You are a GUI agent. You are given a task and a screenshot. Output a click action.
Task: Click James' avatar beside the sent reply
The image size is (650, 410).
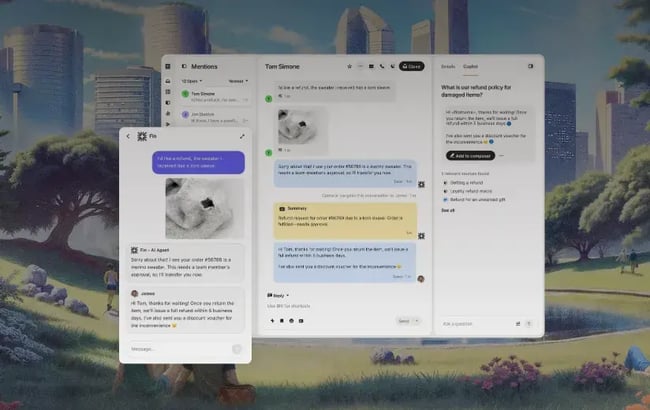coord(421,279)
